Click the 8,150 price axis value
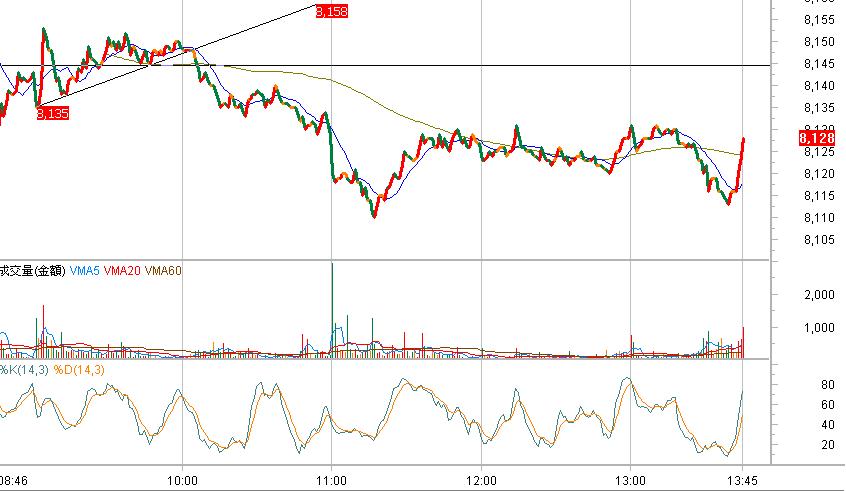 coord(819,42)
